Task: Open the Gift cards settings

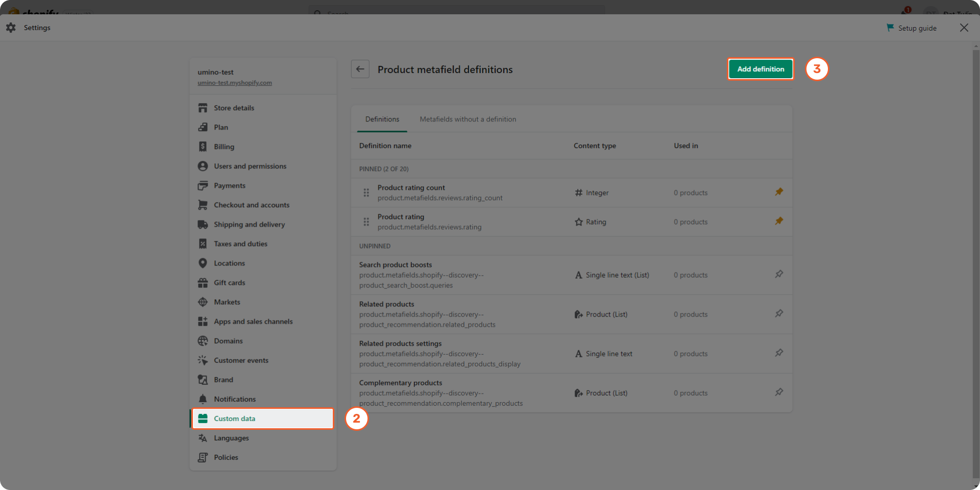Action: click(x=229, y=283)
